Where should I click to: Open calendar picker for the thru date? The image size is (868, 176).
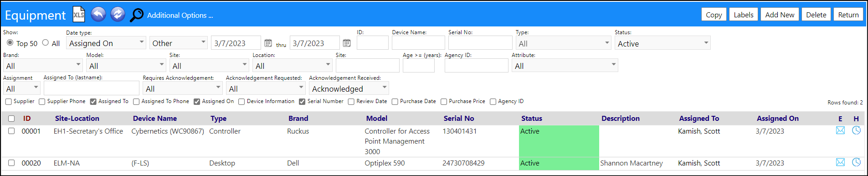[347, 43]
